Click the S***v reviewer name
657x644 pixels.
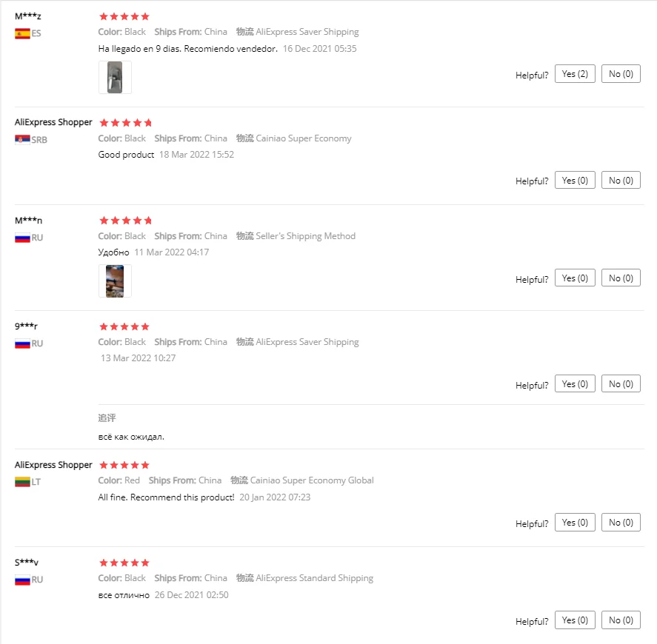point(27,563)
